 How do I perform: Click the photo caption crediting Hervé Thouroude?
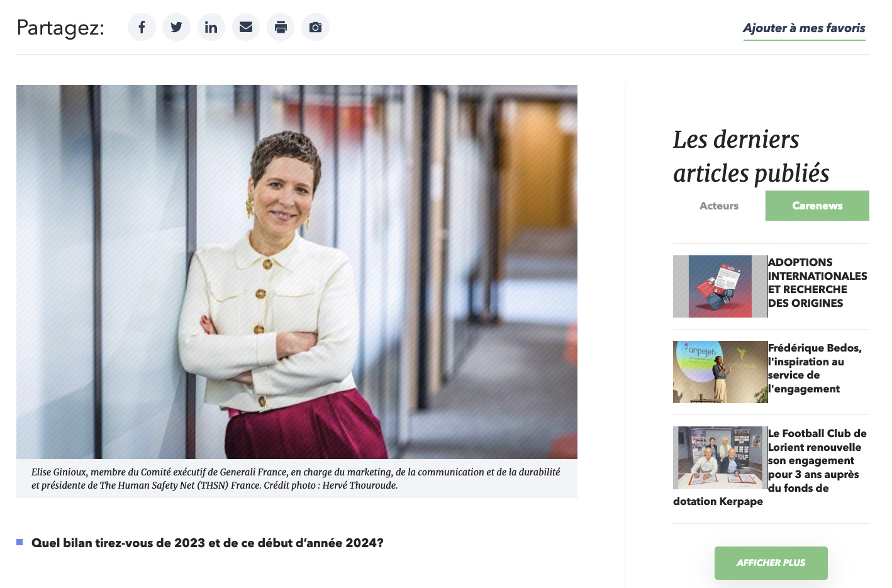pyautogui.click(x=297, y=479)
